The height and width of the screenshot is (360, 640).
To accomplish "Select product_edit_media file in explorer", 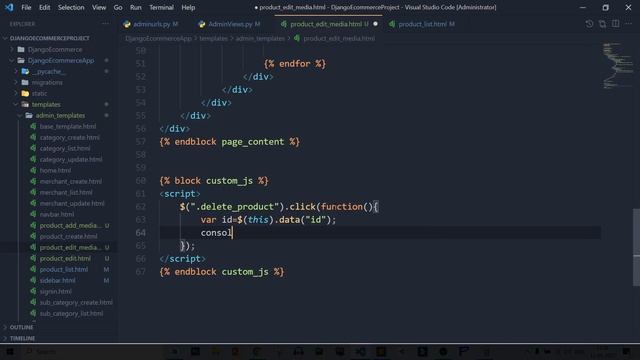I will 71,247.
